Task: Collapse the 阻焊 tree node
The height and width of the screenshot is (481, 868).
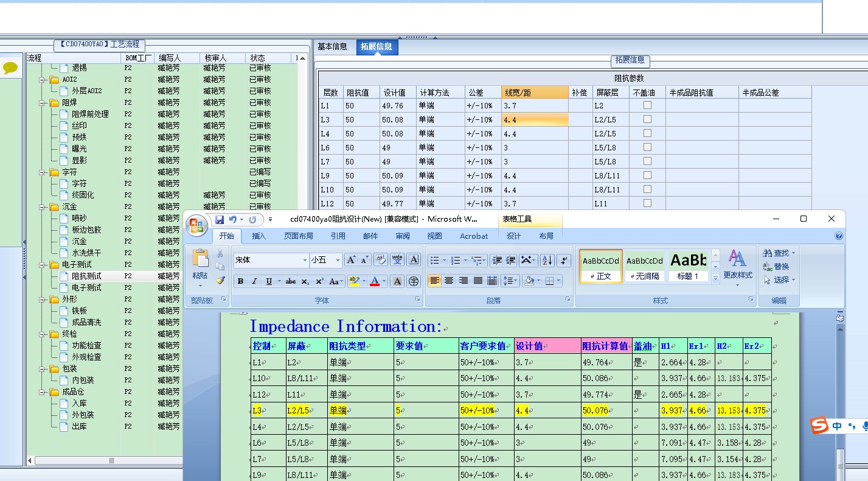Action: 43,103
